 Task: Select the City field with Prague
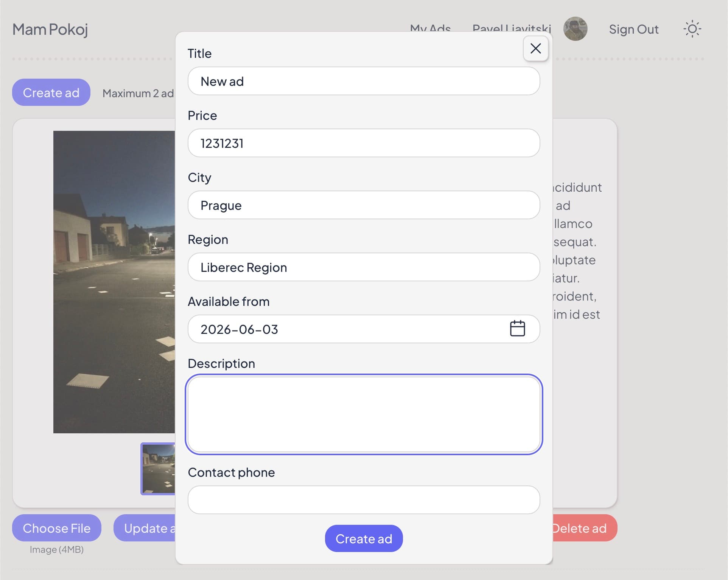coord(364,205)
